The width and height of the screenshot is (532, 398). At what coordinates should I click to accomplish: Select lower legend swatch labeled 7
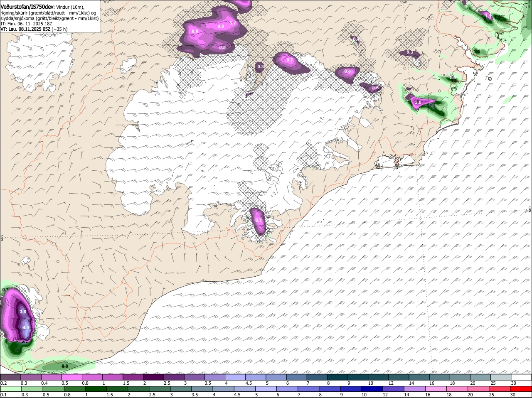click(x=309, y=389)
